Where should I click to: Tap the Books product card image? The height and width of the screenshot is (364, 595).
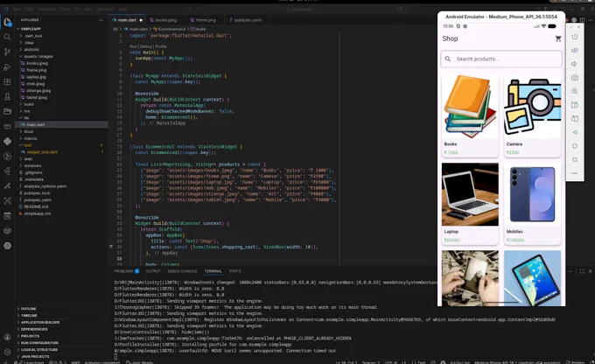point(470,107)
